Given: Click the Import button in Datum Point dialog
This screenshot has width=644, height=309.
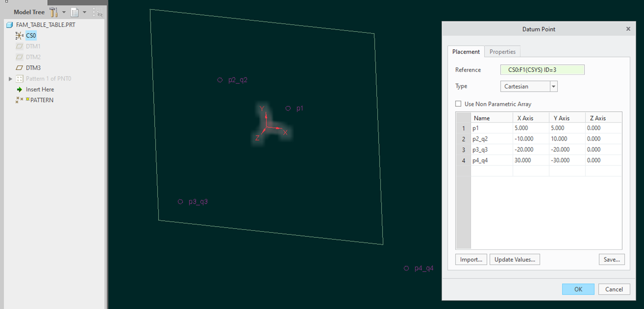Looking at the screenshot, I should click(471, 259).
